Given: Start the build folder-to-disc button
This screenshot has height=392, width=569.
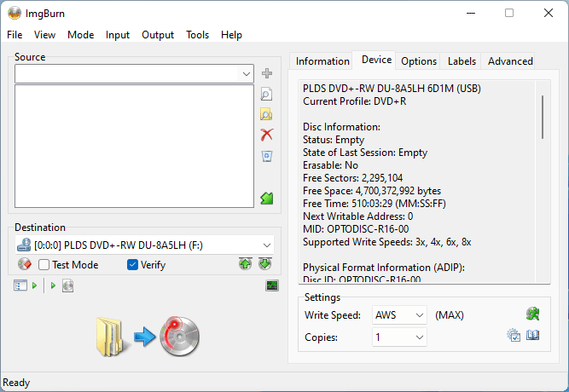Looking at the screenshot, I should tap(148, 337).
